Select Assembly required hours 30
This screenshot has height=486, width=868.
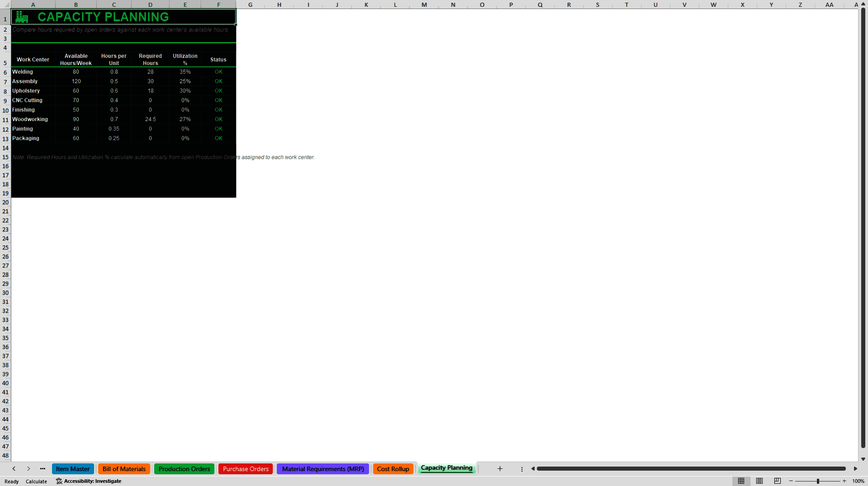pos(150,81)
